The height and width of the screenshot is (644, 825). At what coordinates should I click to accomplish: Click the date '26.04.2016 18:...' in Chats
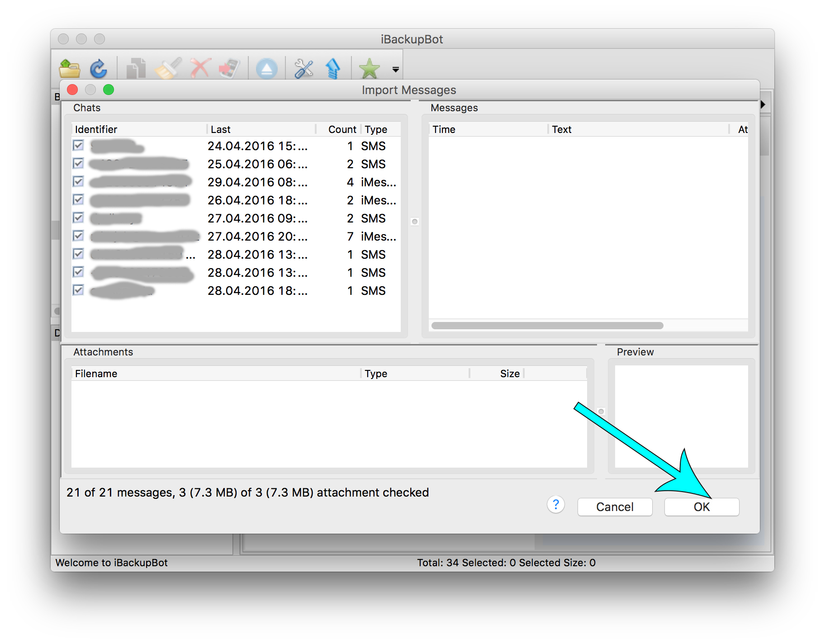[x=257, y=200]
